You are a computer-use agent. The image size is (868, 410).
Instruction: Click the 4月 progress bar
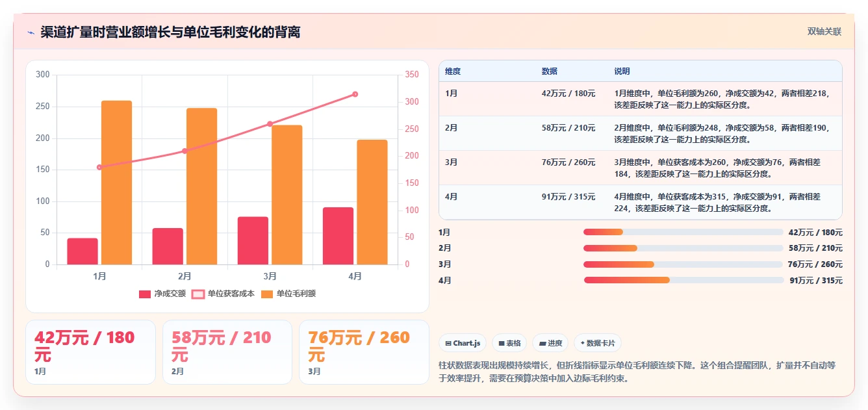[683, 280]
